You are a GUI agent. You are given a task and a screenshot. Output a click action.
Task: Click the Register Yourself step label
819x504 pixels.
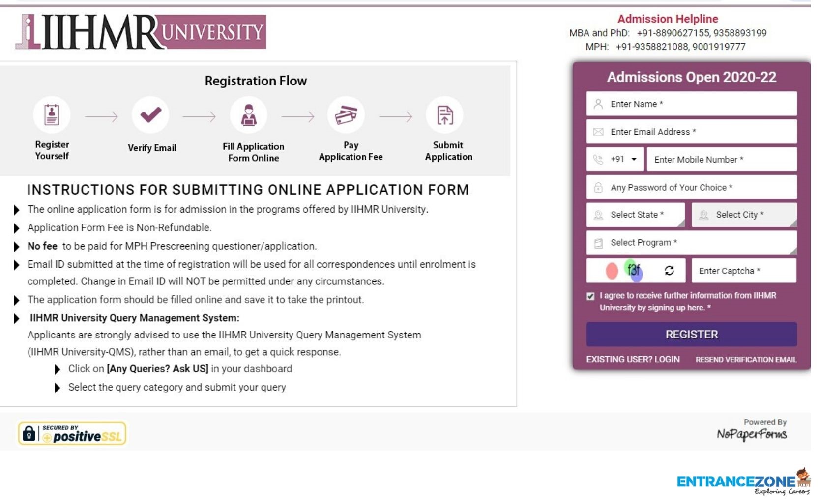click(52, 150)
